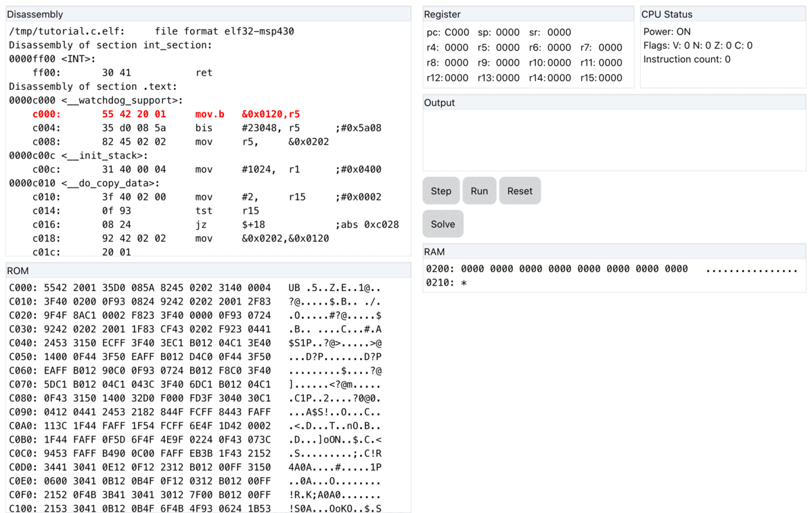The width and height of the screenshot is (812, 513).
Task: Click the pc register value C000
Action: click(x=457, y=32)
